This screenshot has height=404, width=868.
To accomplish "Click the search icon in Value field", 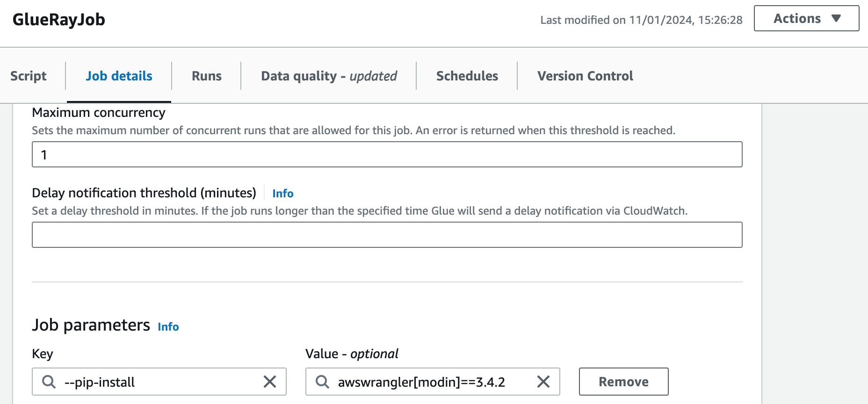I will pos(322,382).
